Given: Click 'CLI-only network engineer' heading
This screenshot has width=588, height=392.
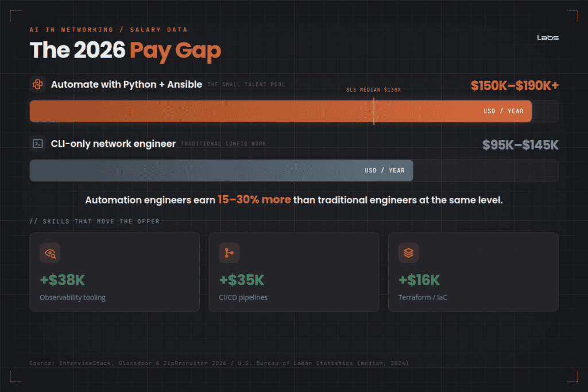Looking at the screenshot, I should pyautogui.click(x=113, y=143).
